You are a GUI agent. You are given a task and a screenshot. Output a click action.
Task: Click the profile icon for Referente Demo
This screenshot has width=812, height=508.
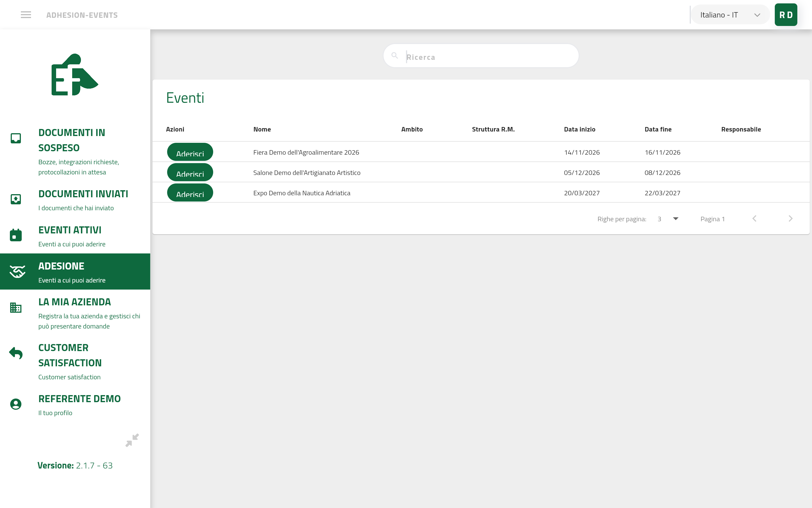pyautogui.click(x=16, y=404)
